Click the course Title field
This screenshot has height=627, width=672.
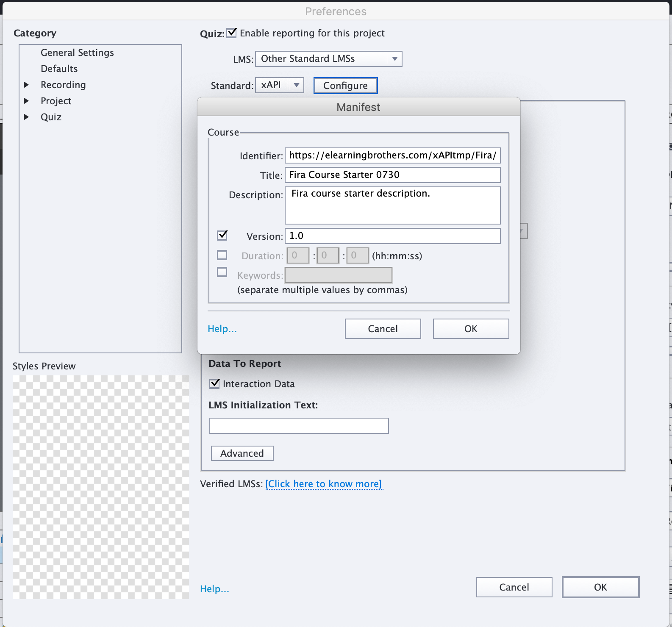[x=392, y=175]
